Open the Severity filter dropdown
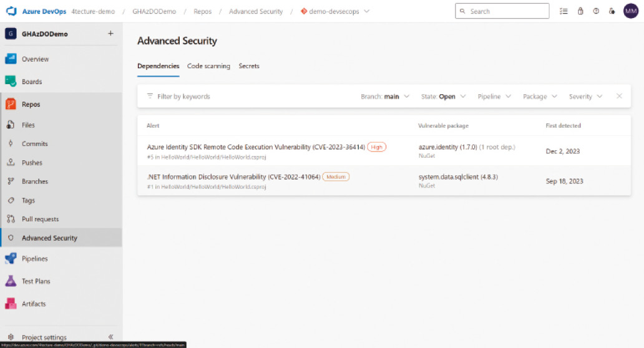Screen dimensions: 644x348 [586, 97]
